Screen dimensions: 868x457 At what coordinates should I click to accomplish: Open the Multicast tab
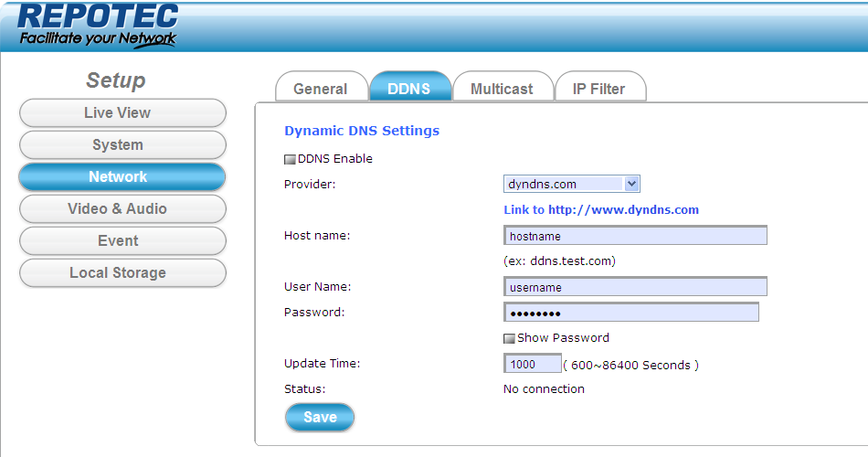502,89
